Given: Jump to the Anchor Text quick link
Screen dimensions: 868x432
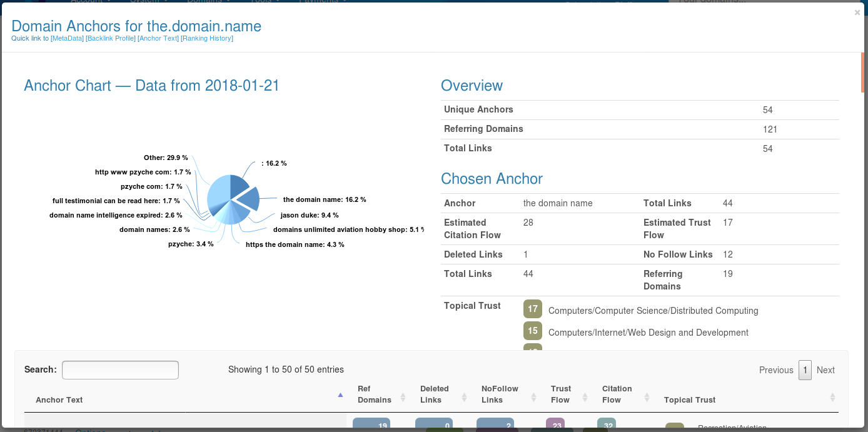Looking at the screenshot, I should [x=158, y=39].
